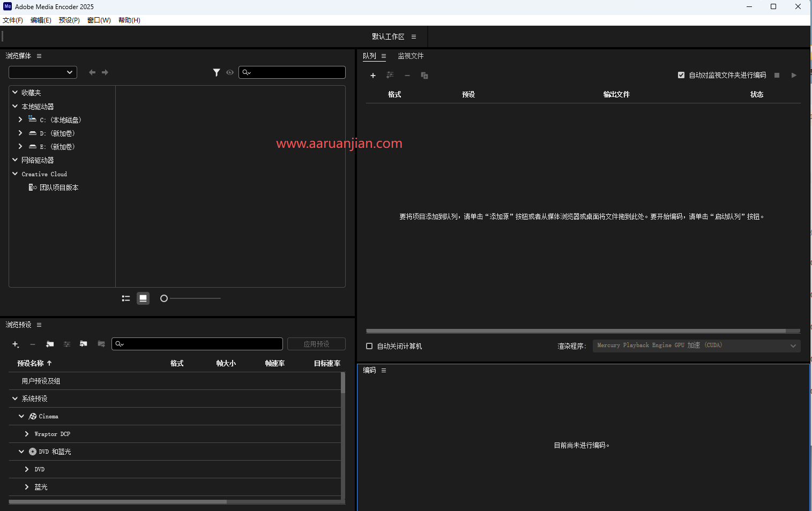Uncheck 自动对监视文件夹进行编码
Screen dimensions: 812x511
click(x=682, y=75)
